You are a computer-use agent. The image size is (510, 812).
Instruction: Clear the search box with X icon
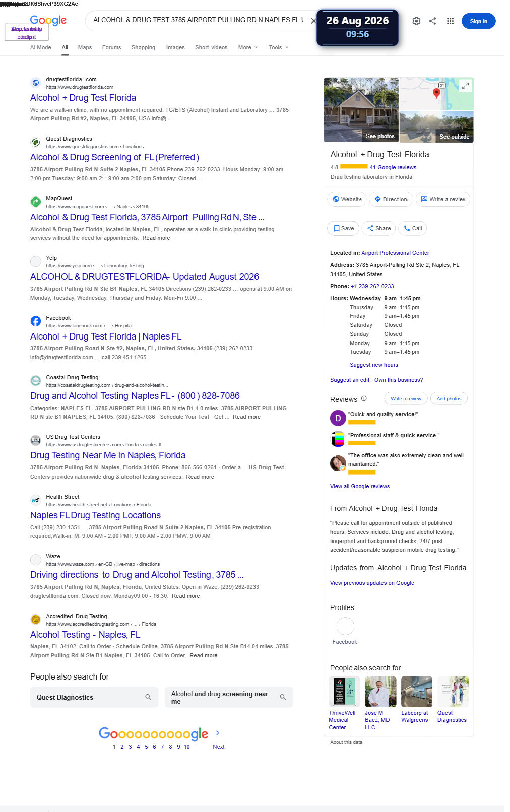(x=313, y=21)
